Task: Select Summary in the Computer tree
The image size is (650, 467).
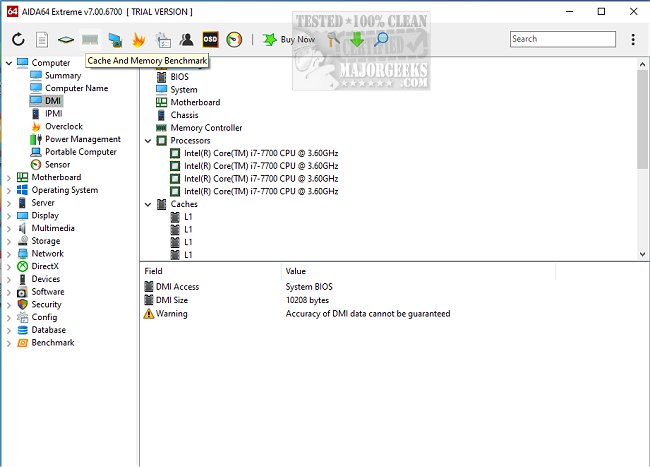Action: point(63,75)
